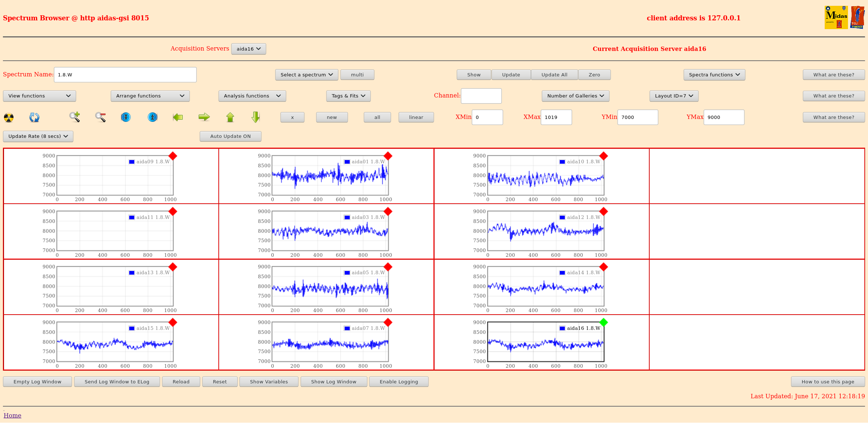Viewport: 868px width, 423px height.
Task: Click the blue legend swatch for aida01
Action: 347,162
